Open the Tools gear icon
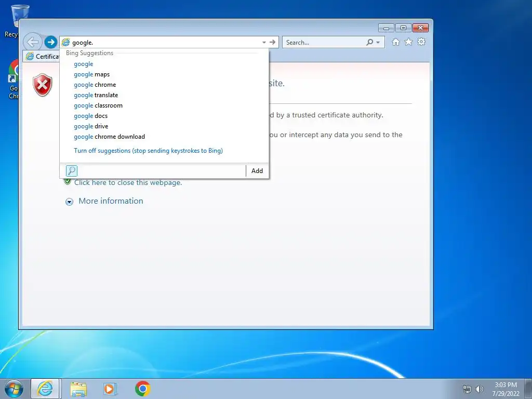532x399 pixels. 421,42
